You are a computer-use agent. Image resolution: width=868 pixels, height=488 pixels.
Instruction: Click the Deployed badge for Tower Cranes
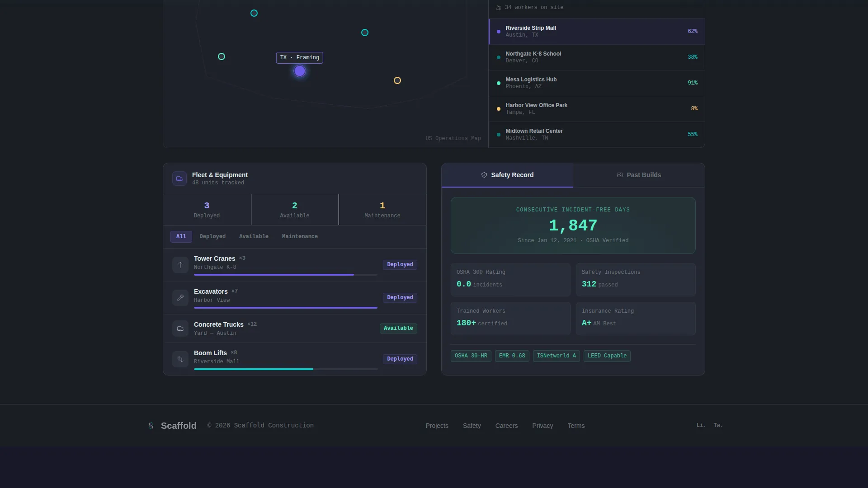coord(400,265)
